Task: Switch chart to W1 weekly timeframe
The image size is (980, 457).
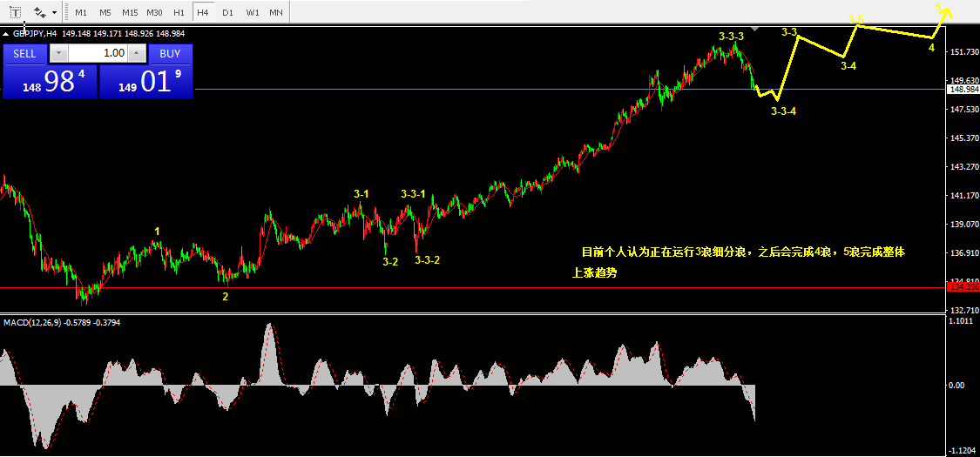Action: click(x=253, y=12)
